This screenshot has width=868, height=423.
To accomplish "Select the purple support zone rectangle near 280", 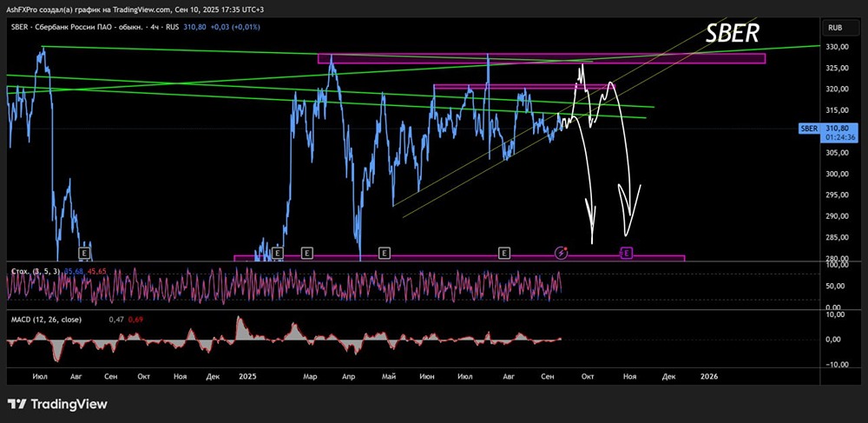I will click(459, 258).
